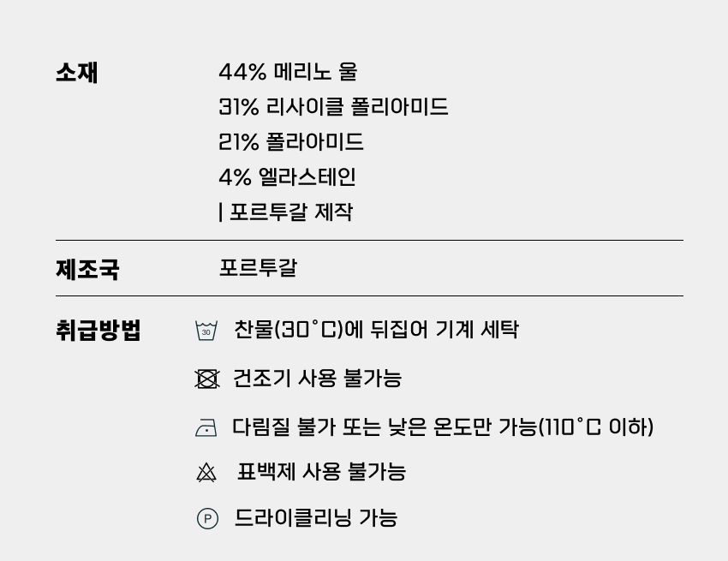
Task: Select the 31% 리사이클 폴리아미드 line
Action: (x=333, y=107)
